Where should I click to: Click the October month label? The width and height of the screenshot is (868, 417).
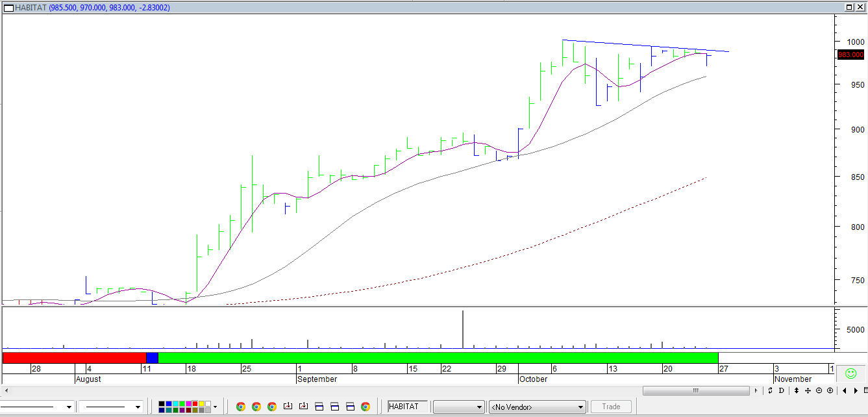533,379
